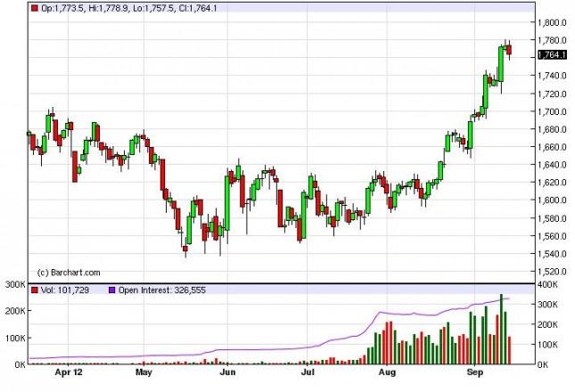Click the 1,720.0 price axis label
This screenshot has height=392, width=575.
click(552, 94)
